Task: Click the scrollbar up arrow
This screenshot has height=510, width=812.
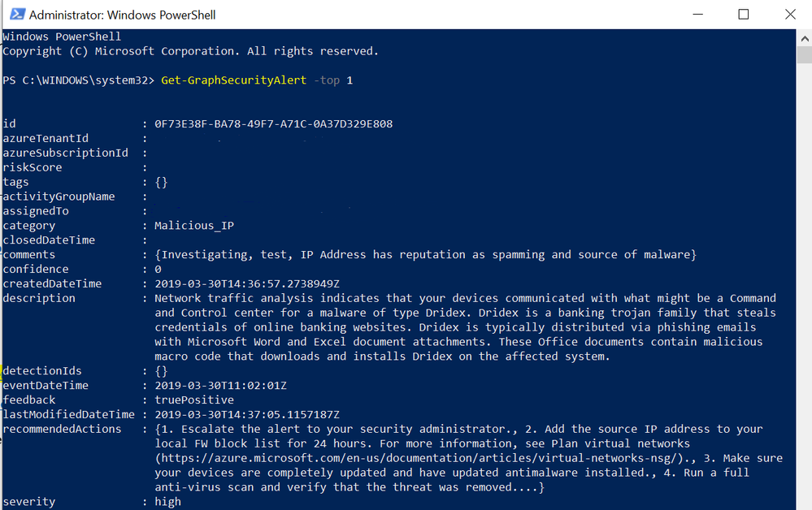Action: pyautogui.click(x=804, y=38)
